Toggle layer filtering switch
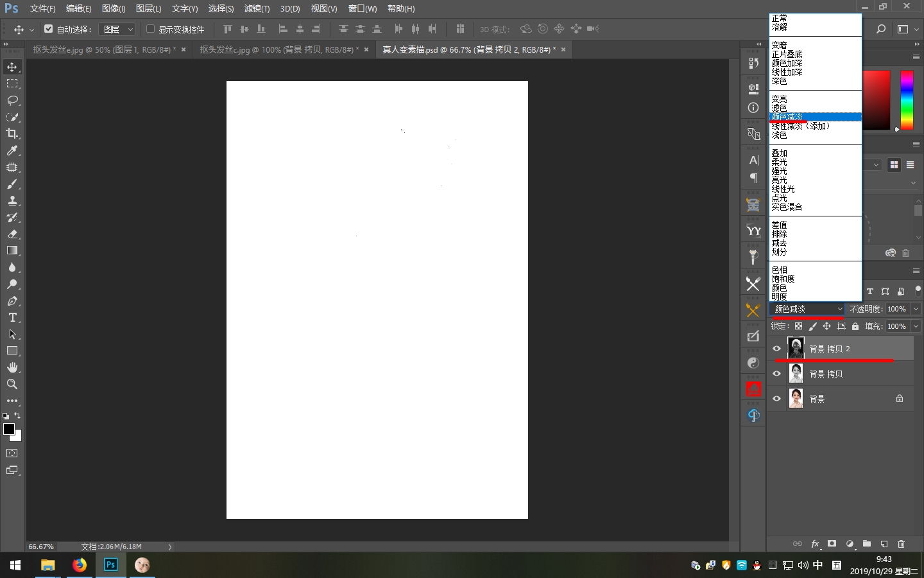The width and height of the screenshot is (924, 578). tap(918, 290)
